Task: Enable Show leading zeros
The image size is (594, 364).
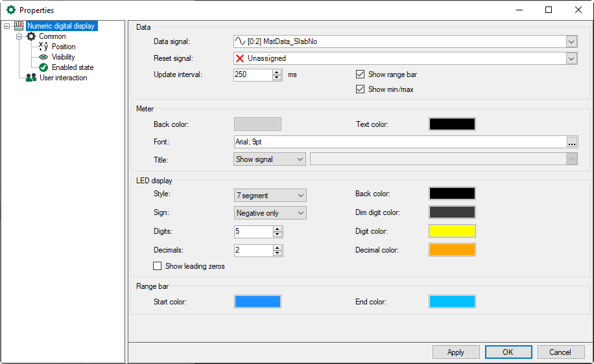Action: (x=157, y=266)
